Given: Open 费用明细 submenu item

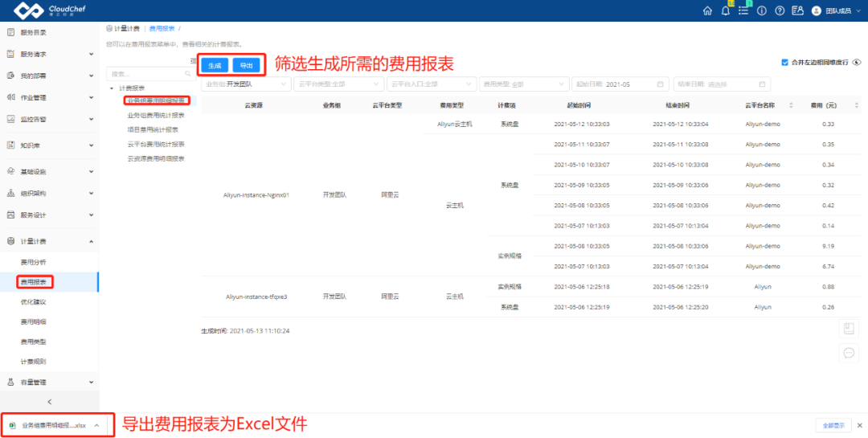Looking at the screenshot, I should pos(33,321).
